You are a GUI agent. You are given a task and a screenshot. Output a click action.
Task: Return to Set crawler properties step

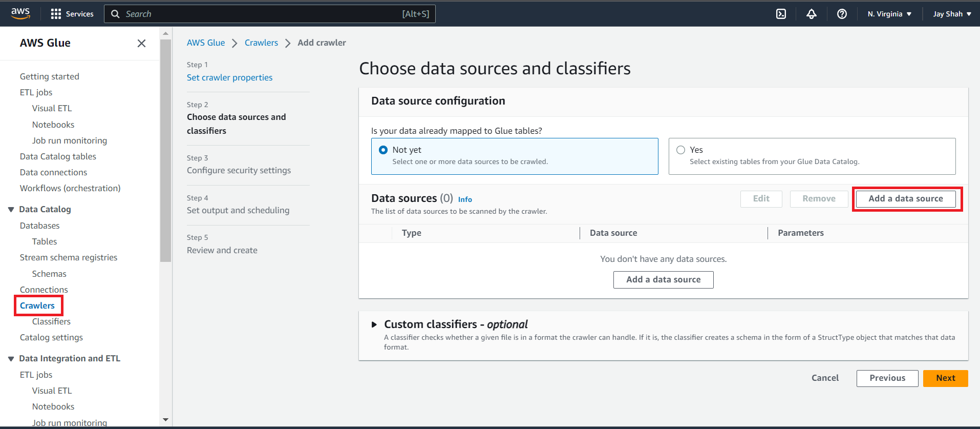click(229, 77)
